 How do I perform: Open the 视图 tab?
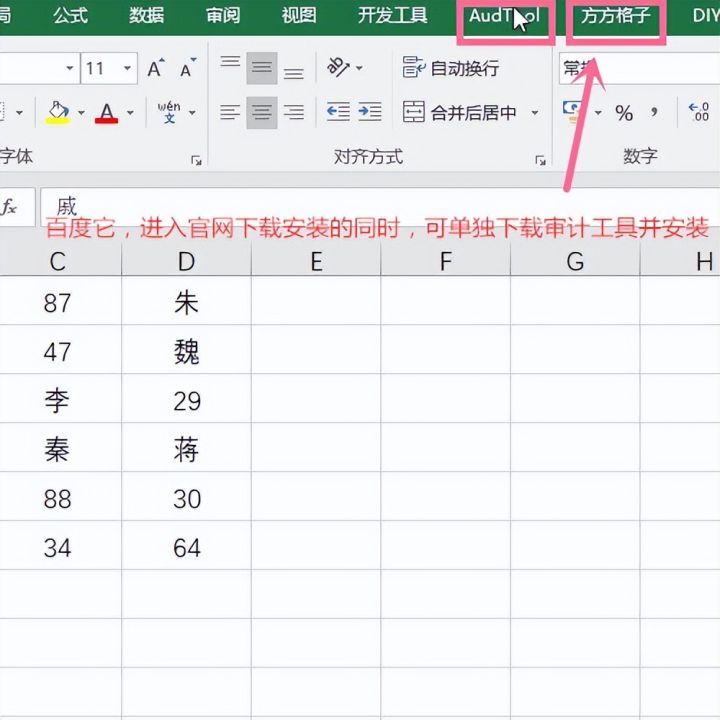pos(299,16)
